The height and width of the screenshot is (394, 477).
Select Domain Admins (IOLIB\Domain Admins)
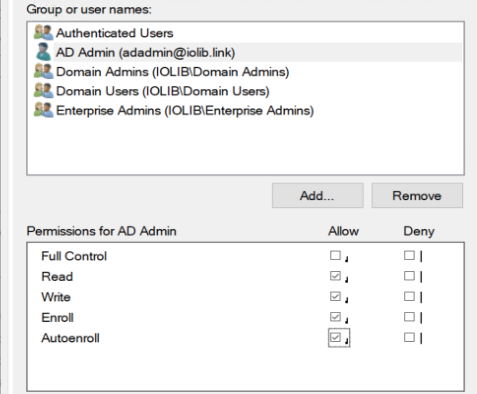(x=172, y=72)
